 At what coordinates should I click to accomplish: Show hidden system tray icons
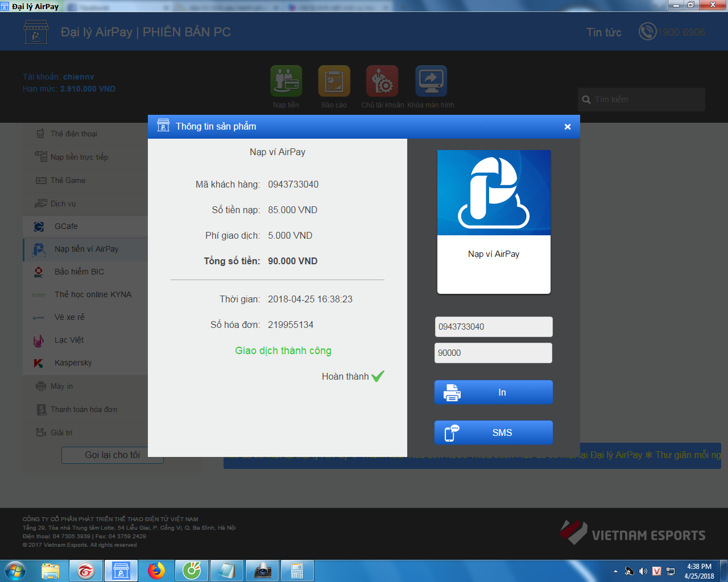coord(615,571)
